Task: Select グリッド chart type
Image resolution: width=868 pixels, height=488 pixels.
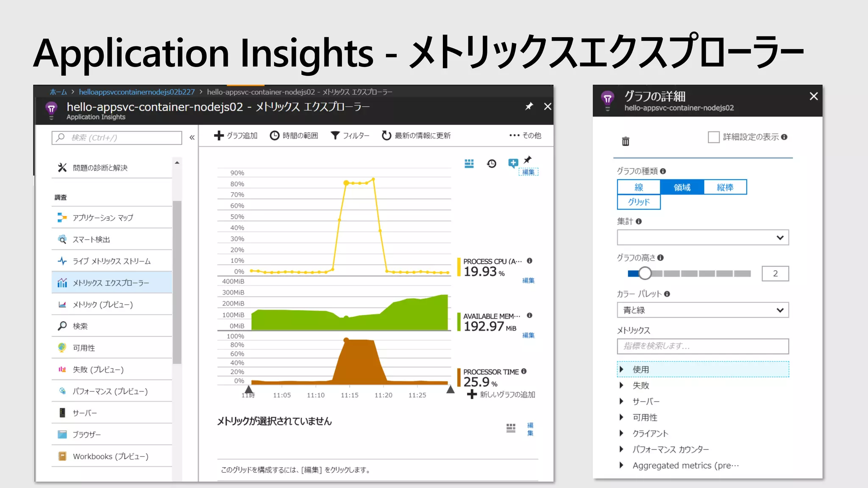Action: (x=639, y=202)
